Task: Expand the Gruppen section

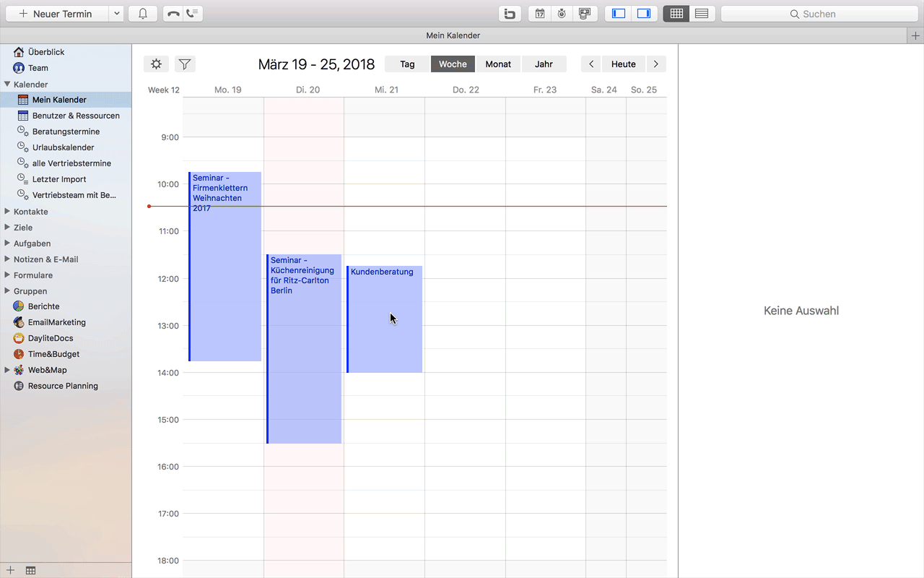Action: pos(7,291)
